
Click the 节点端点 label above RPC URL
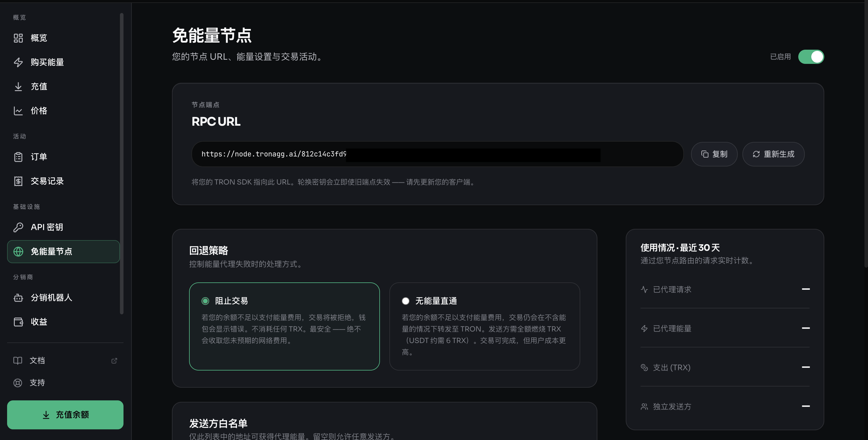(205, 105)
